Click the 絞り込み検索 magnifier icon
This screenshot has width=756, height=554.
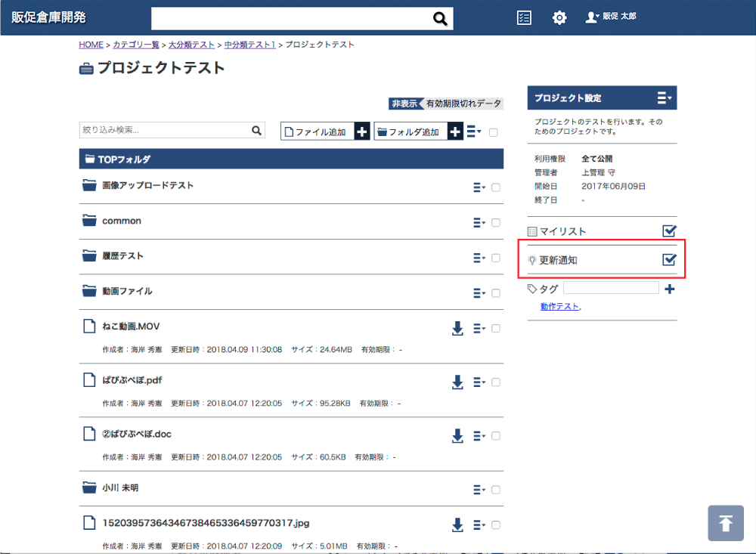coord(256,130)
